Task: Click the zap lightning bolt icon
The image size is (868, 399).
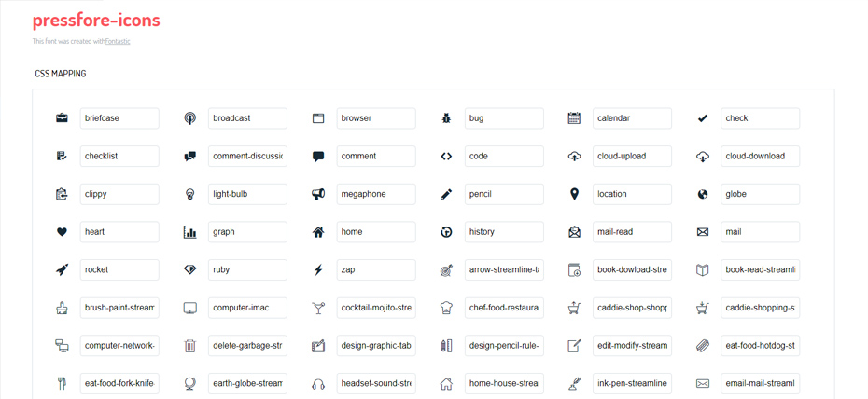Action: 318,269
